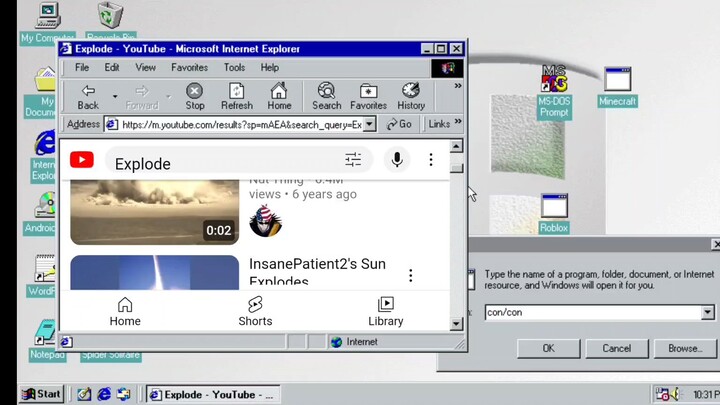This screenshot has width=720, height=405.
Task: Expand the Links bar chevron
Action: click(458, 122)
